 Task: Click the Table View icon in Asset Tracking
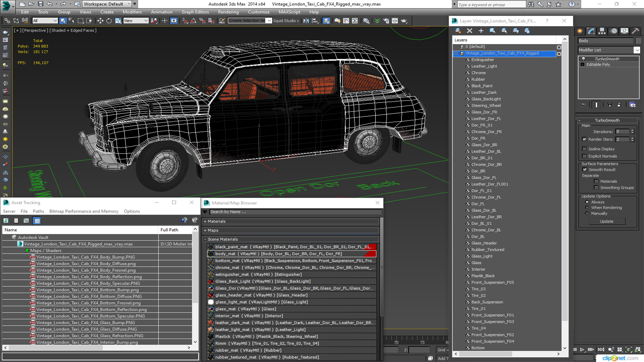tap(37, 221)
